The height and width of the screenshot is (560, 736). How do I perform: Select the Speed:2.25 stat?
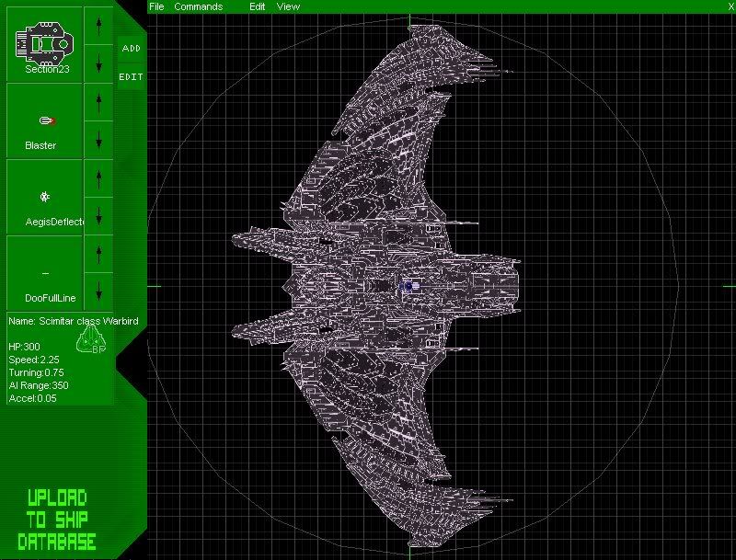click(34, 360)
